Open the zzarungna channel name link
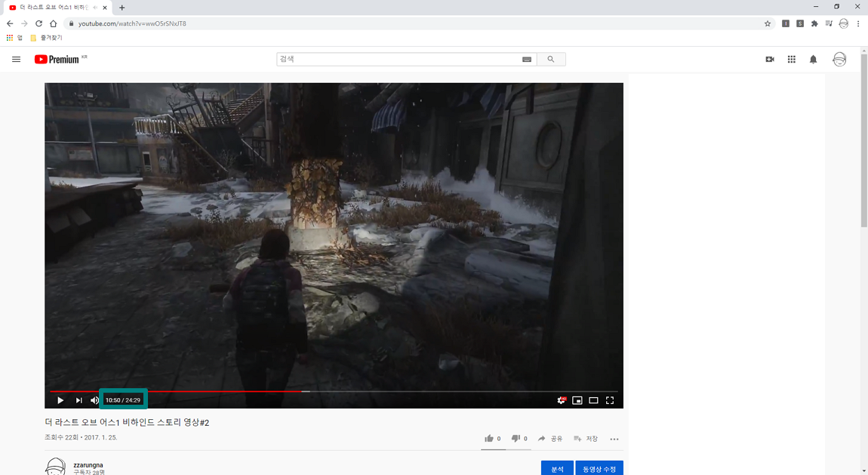Screen dimensions: 868x475 point(88,465)
